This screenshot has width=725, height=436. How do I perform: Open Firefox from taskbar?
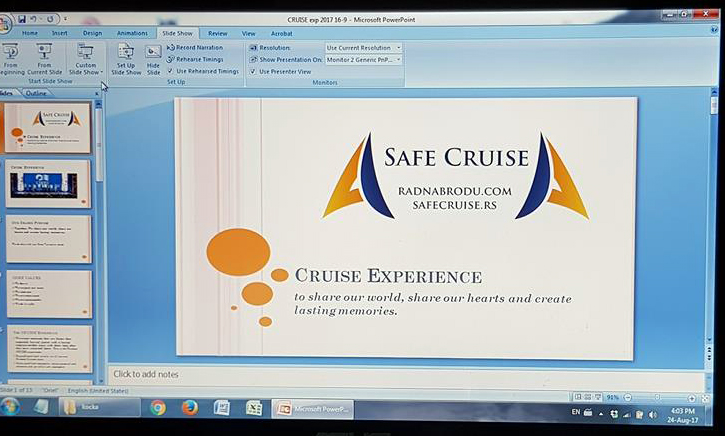coord(190,407)
